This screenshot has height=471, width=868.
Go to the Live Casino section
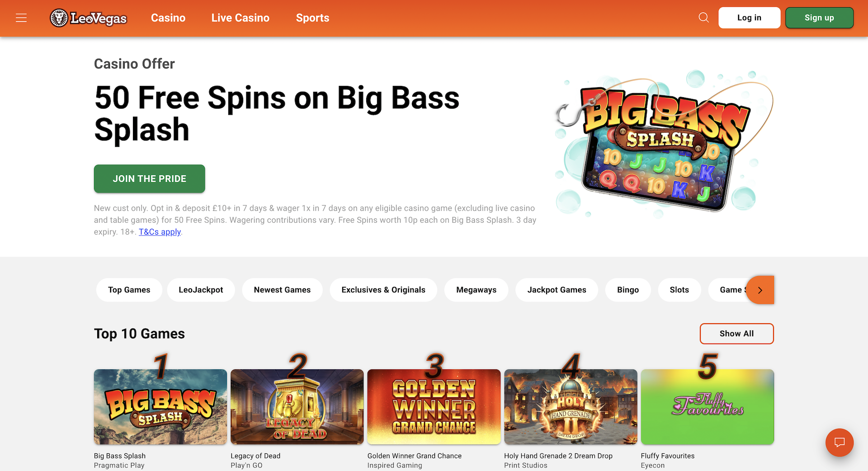[x=241, y=18]
